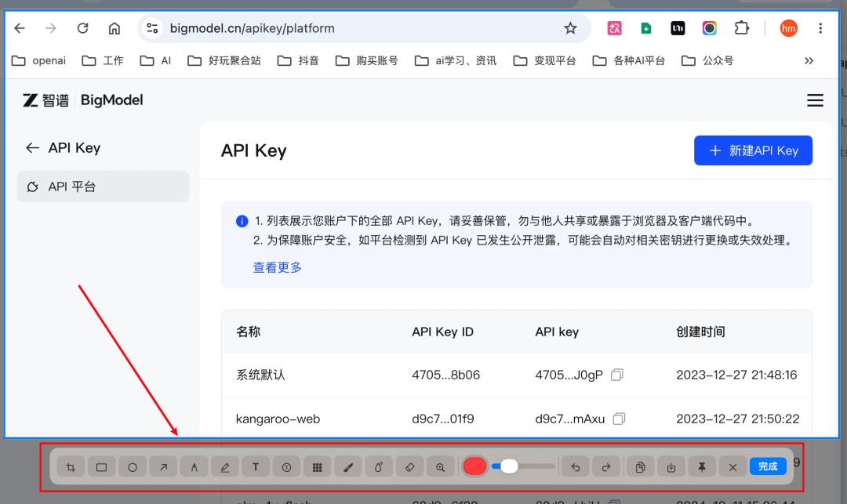Click the 4705...8b06 key ID
The height and width of the screenshot is (504, 847).
point(445,375)
